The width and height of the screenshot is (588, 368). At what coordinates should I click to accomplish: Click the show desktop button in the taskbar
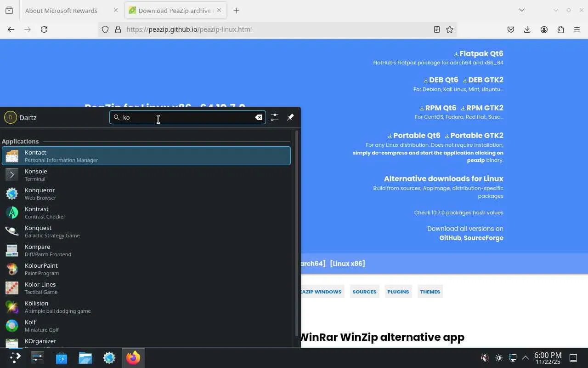tap(573, 358)
